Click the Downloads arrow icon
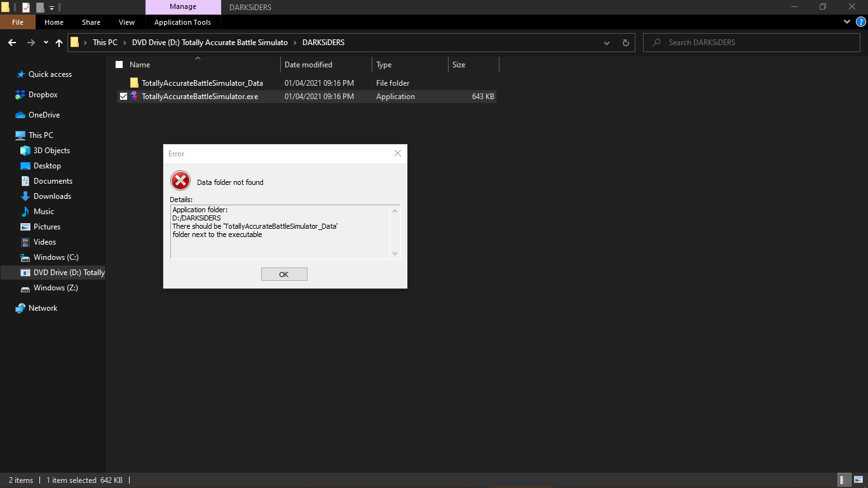 [x=25, y=196]
